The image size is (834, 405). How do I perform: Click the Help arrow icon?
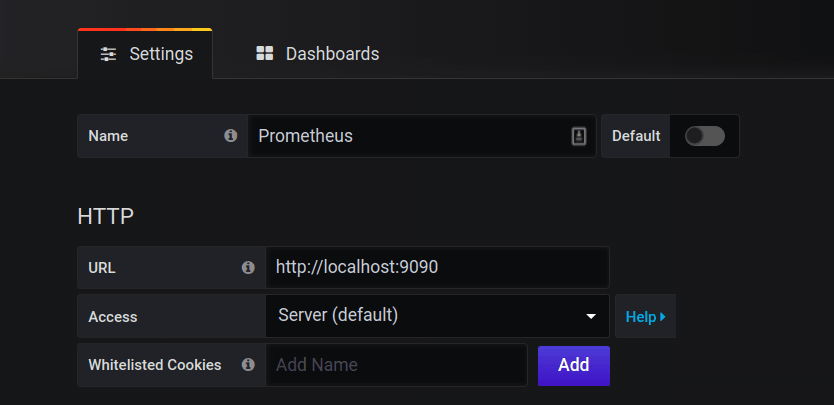663,317
